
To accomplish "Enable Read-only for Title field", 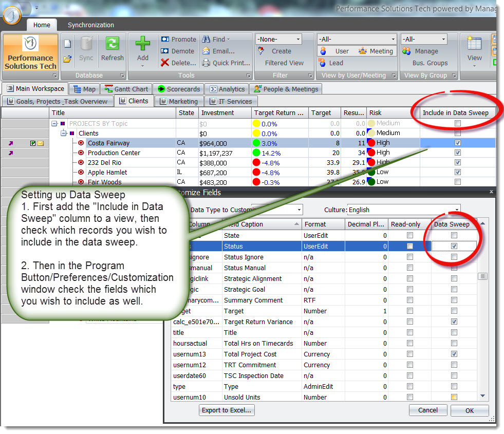I will 410,332.
